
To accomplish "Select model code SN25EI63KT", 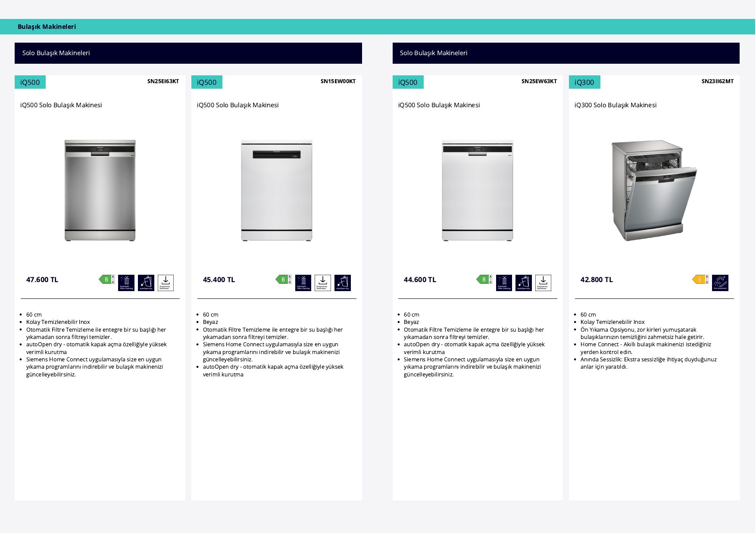I will click(163, 81).
